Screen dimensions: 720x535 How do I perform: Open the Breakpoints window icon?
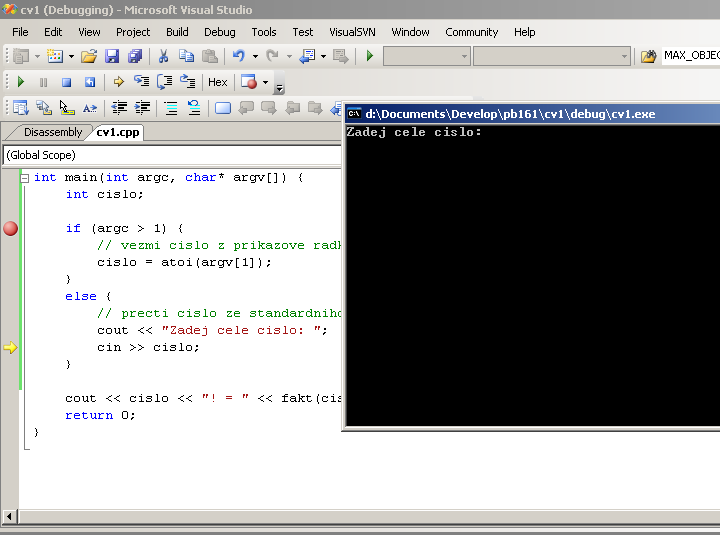[248, 82]
